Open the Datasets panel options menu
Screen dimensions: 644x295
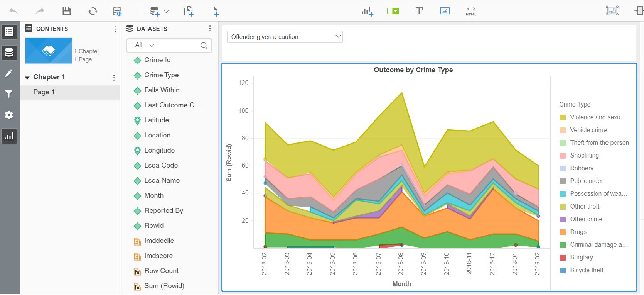click(210, 29)
